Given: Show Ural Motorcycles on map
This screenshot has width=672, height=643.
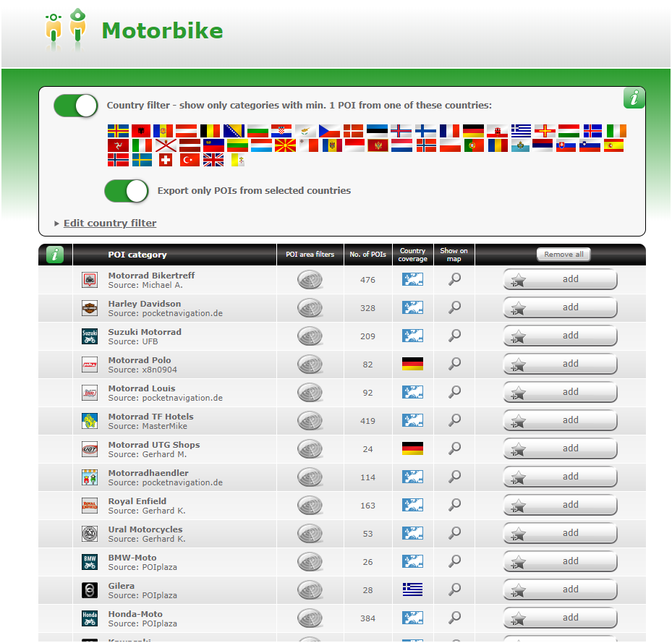Looking at the screenshot, I should [x=454, y=533].
